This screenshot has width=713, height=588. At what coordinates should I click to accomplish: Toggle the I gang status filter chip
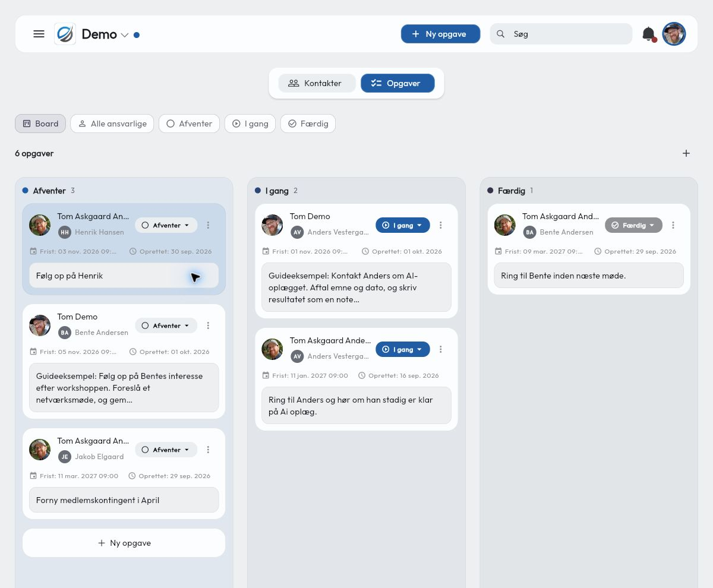coord(250,124)
